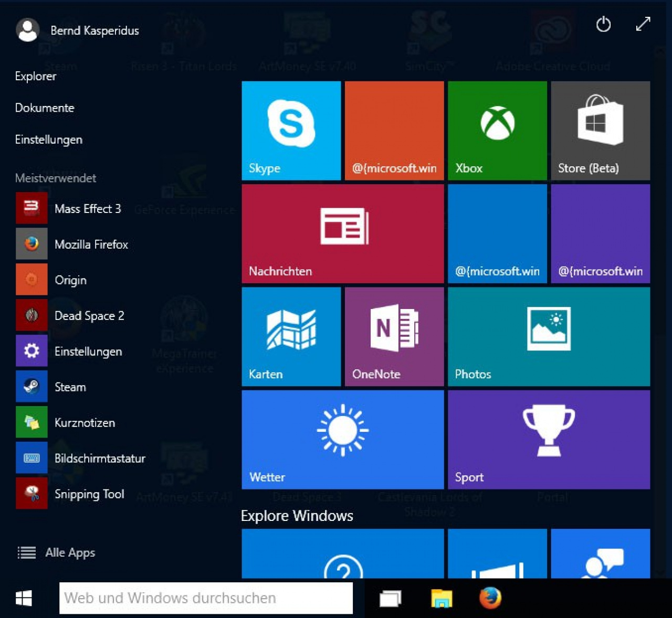Open Mozilla Firefox in most used list
The image size is (672, 618).
pos(72,244)
